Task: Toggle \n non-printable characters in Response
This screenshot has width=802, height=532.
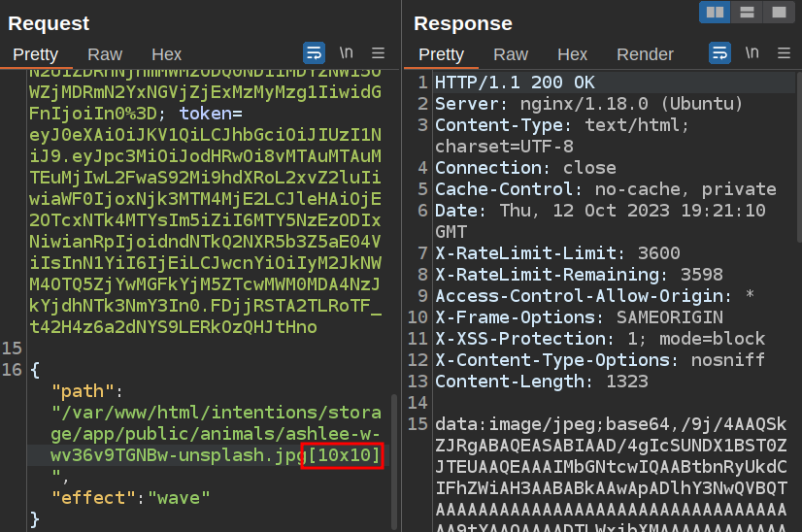Action: pyautogui.click(x=752, y=53)
